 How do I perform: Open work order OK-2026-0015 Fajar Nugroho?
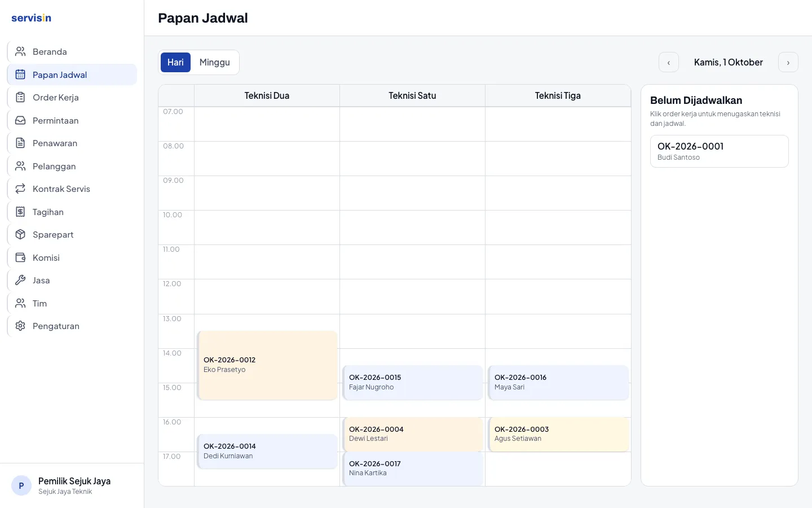tap(413, 383)
